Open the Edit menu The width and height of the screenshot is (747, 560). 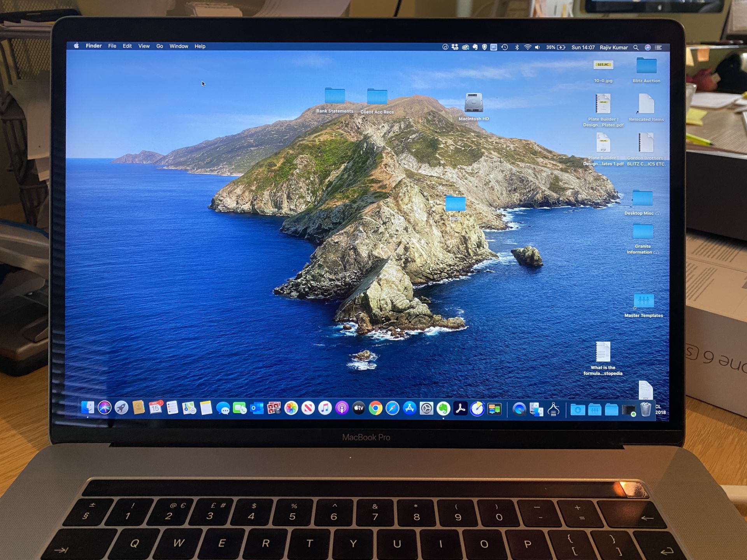click(127, 46)
